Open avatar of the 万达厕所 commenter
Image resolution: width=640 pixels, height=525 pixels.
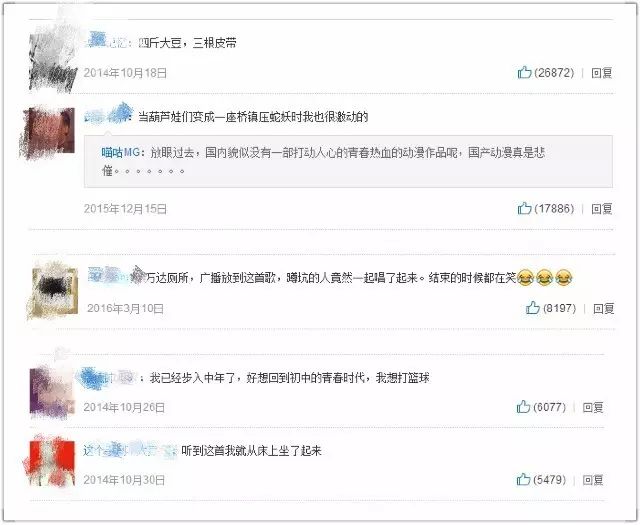53,291
